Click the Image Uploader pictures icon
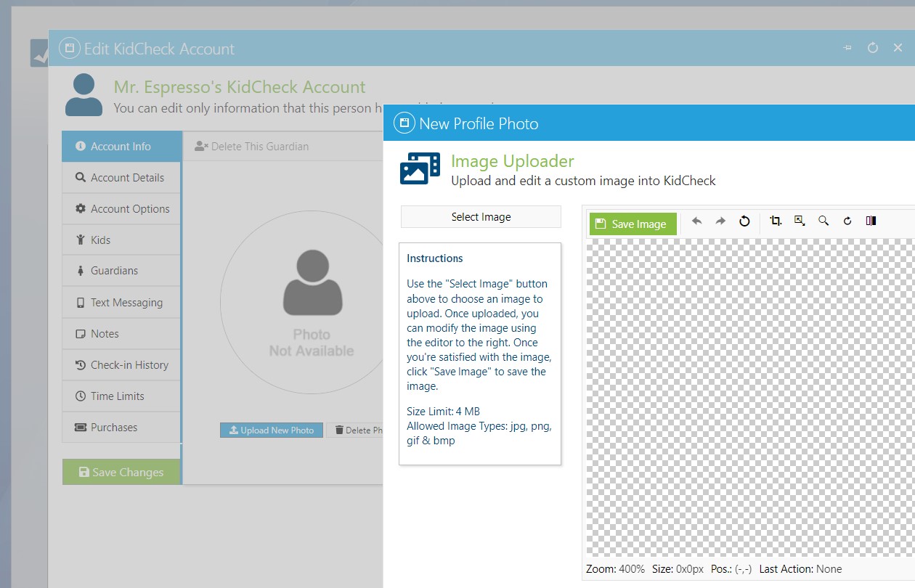 coord(420,168)
